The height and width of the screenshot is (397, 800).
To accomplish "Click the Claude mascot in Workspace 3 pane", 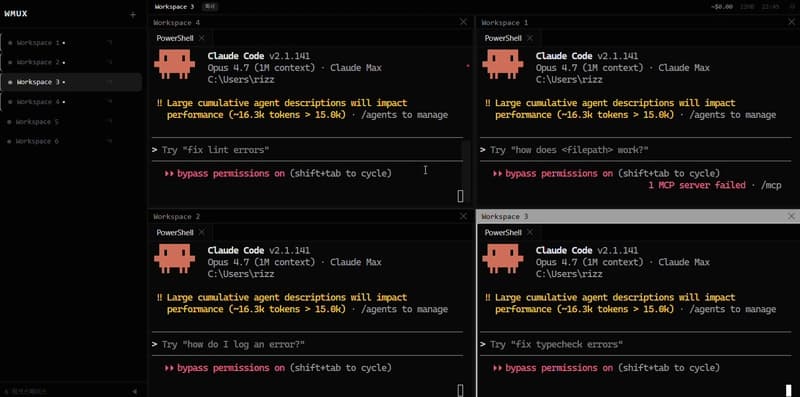I will (x=503, y=258).
